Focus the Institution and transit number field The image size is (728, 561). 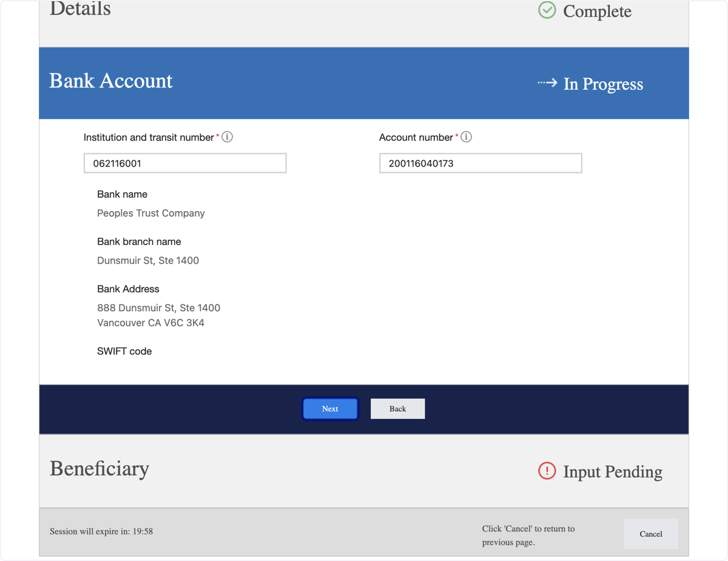(x=185, y=163)
